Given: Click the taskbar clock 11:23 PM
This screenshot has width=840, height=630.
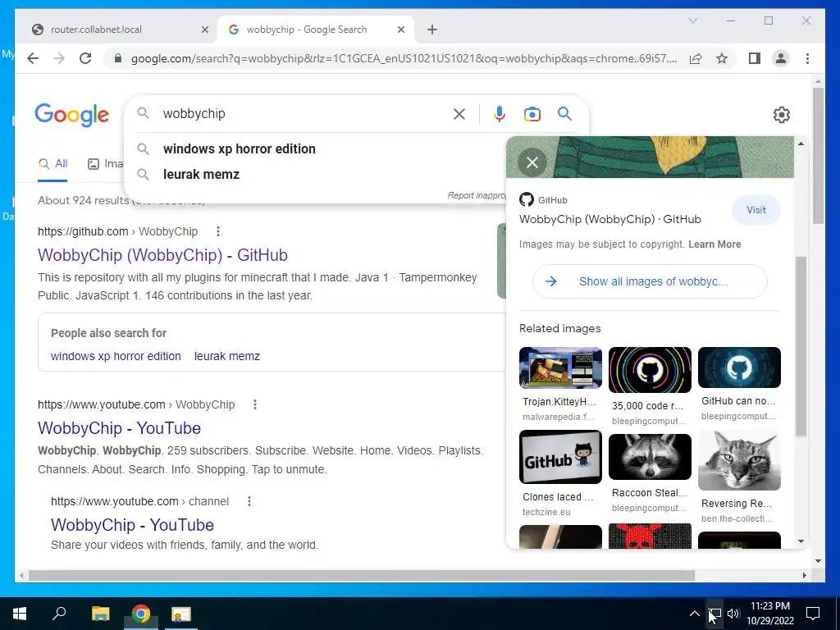Looking at the screenshot, I should (769, 606).
